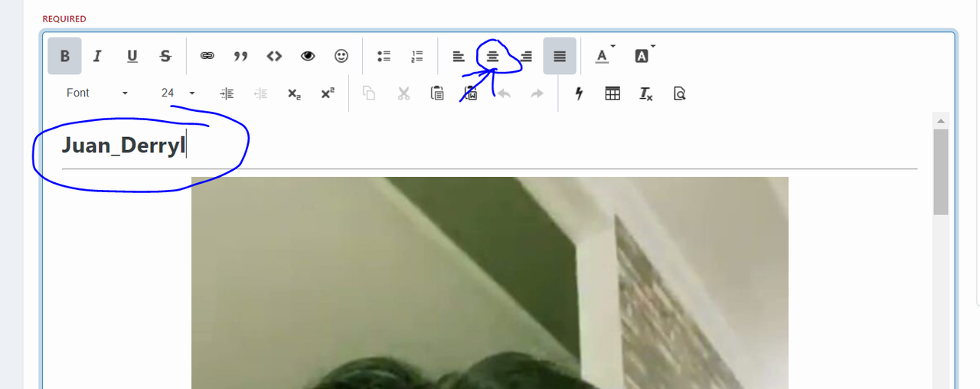Undo the last action

(x=504, y=93)
